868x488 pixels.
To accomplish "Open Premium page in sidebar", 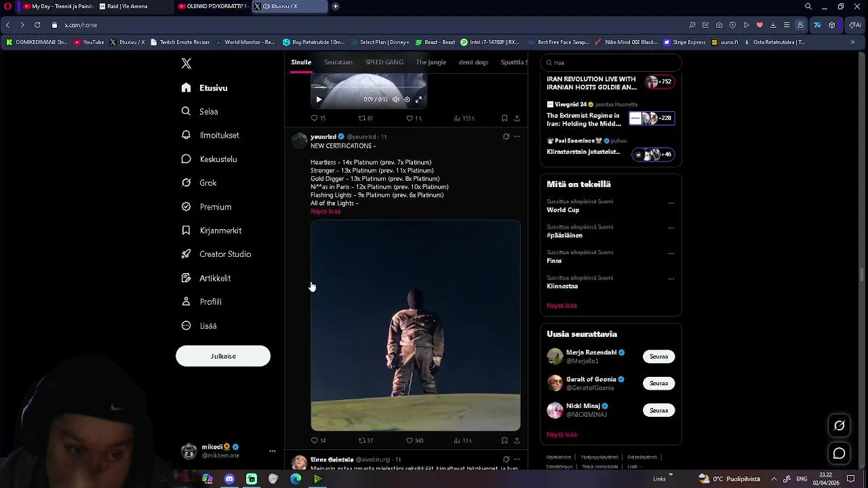I will 206,207.
